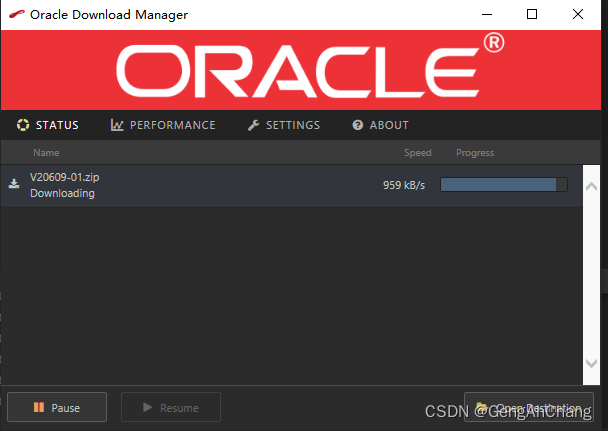The width and height of the screenshot is (608, 431).
Task: Open the STATUS tab
Action: point(47,125)
